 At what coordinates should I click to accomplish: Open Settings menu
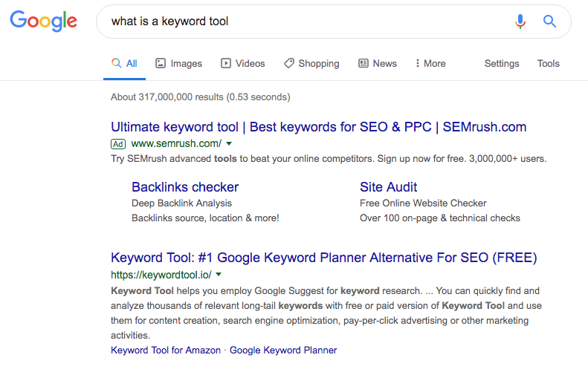coord(502,63)
